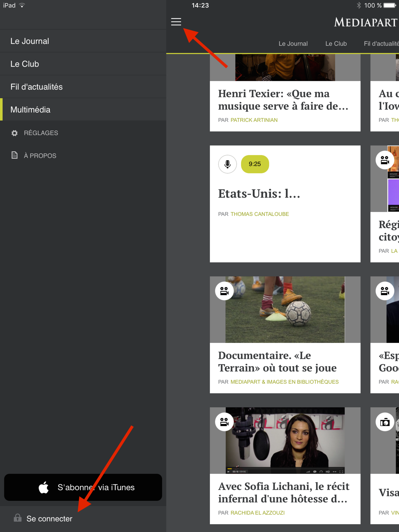The height and width of the screenshot is (532, 399).
Task: Click the À propos document icon
Action: pos(15,155)
